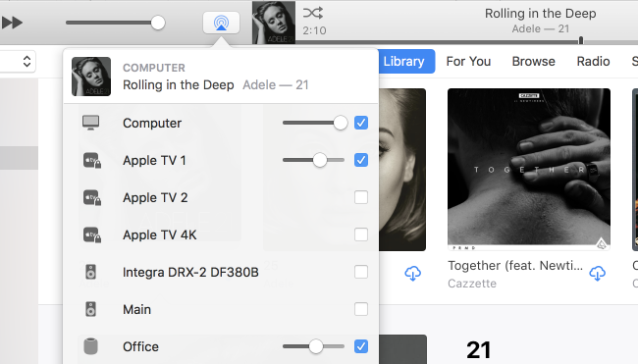Adjust the Office volume slider
Image resolution: width=638 pixels, height=364 pixels.
pyautogui.click(x=313, y=346)
